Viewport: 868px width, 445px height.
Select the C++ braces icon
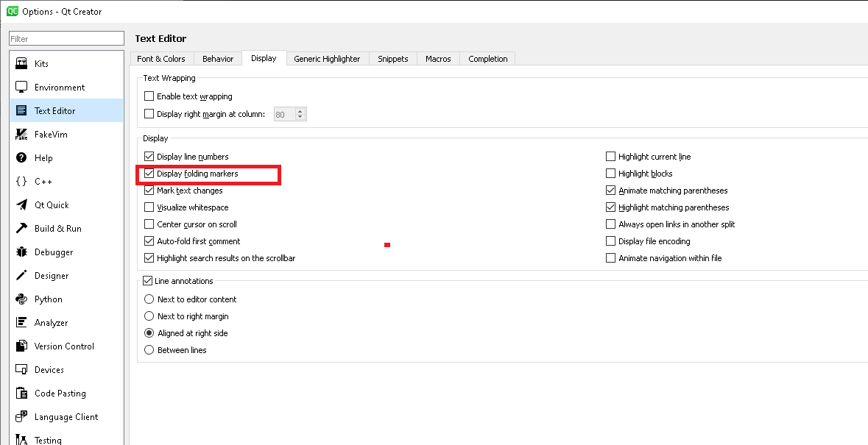pos(21,182)
